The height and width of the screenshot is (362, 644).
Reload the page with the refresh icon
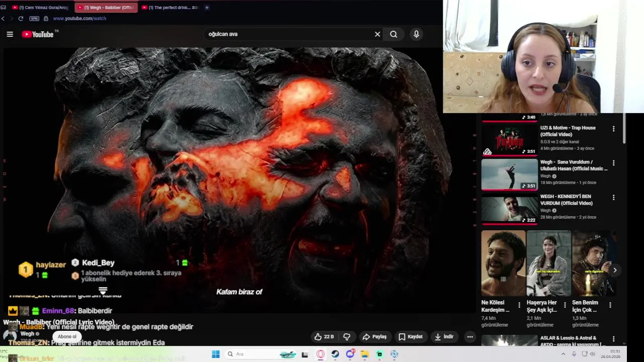[21, 19]
